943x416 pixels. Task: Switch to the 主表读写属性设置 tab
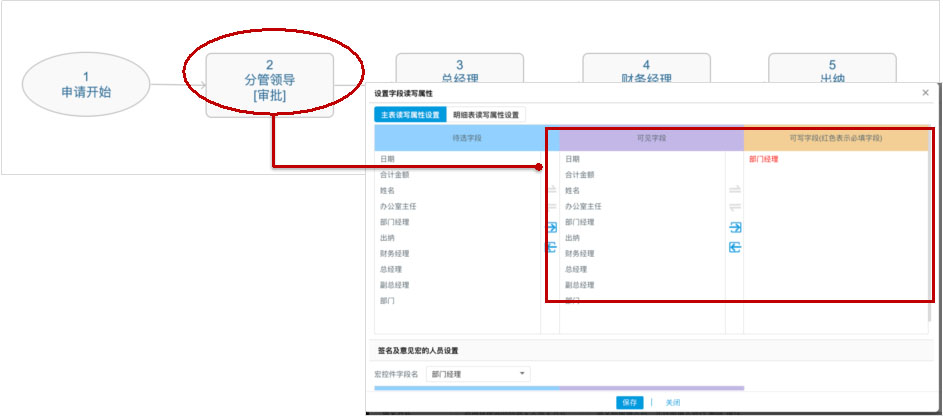pos(409,115)
